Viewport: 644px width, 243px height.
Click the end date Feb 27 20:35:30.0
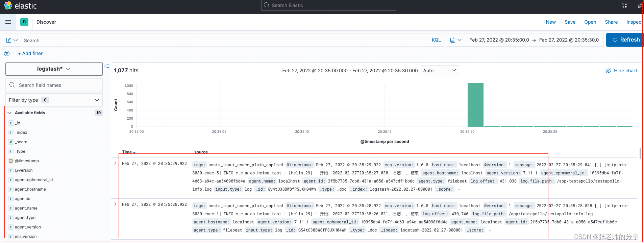(569, 40)
